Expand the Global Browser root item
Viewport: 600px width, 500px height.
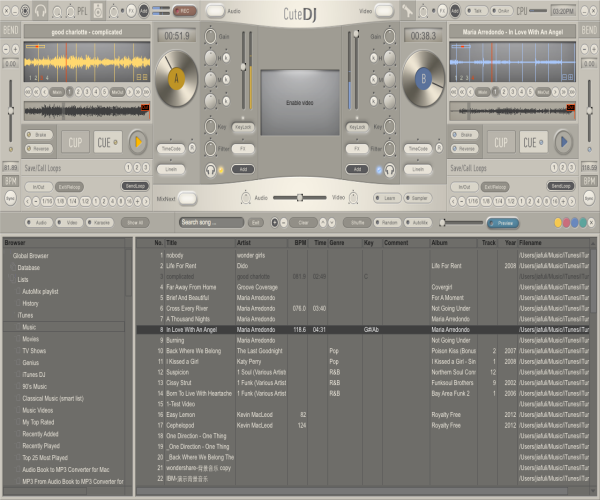[x=28, y=256]
